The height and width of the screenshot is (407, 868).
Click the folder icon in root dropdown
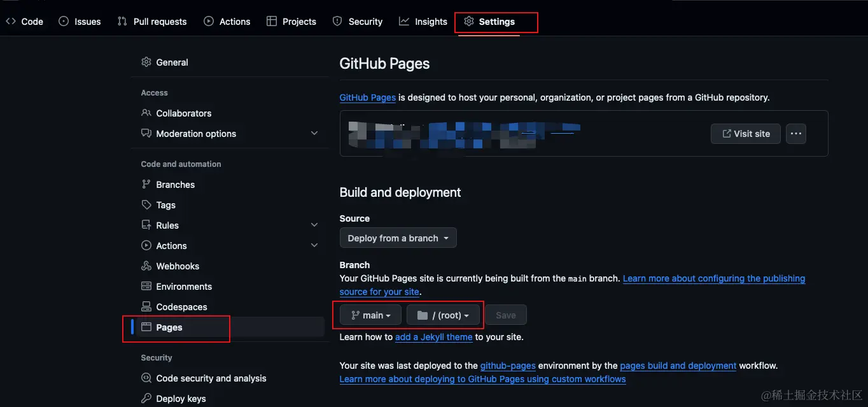pyautogui.click(x=423, y=315)
